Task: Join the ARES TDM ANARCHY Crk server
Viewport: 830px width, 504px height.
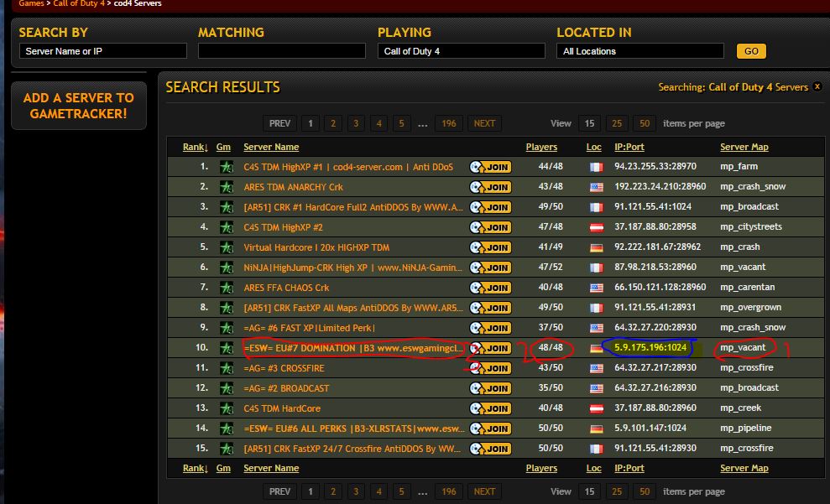Action: pos(490,187)
